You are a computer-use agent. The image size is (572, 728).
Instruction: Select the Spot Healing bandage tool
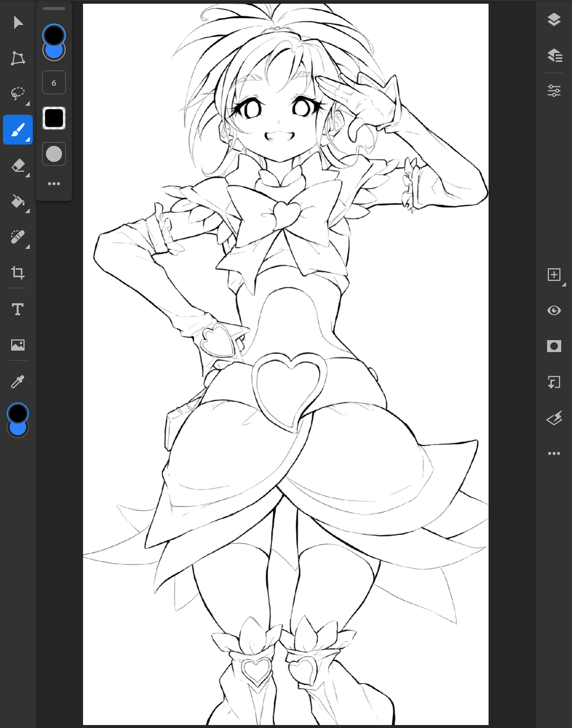[x=18, y=237]
